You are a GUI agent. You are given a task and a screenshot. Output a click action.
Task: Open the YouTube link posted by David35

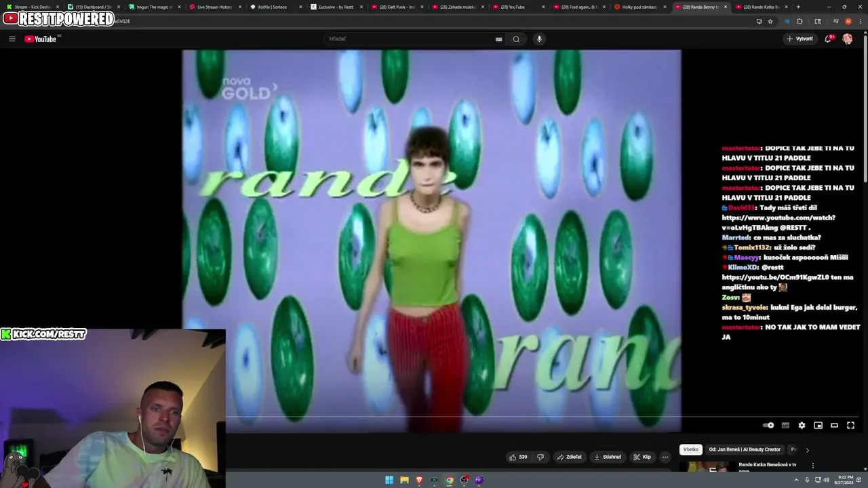[x=778, y=222]
